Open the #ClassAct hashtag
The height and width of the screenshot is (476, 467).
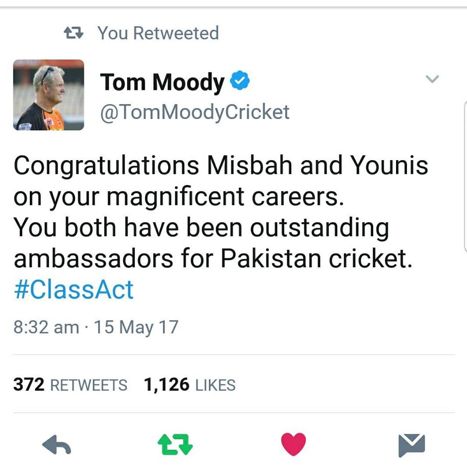[73, 290]
